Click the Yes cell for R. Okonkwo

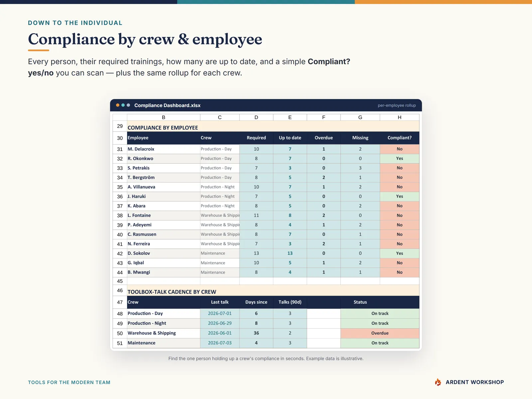pyautogui.click(x=400, y=159)
